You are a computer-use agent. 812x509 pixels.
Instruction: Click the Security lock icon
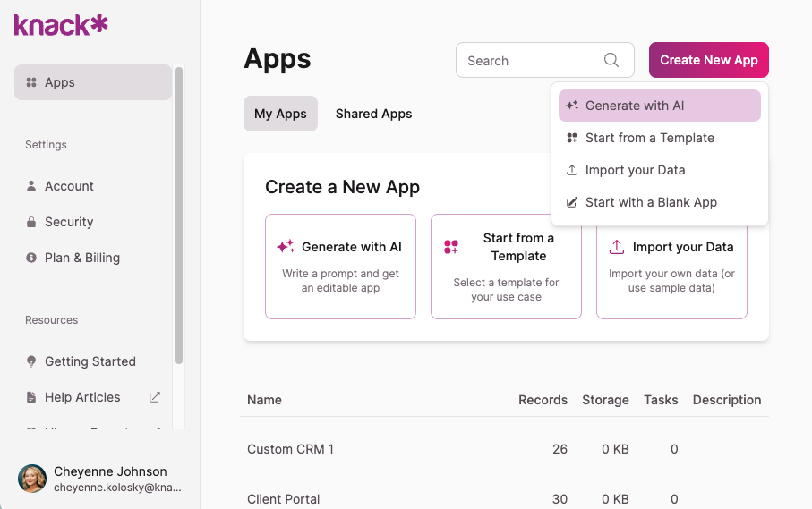(31, 222)
